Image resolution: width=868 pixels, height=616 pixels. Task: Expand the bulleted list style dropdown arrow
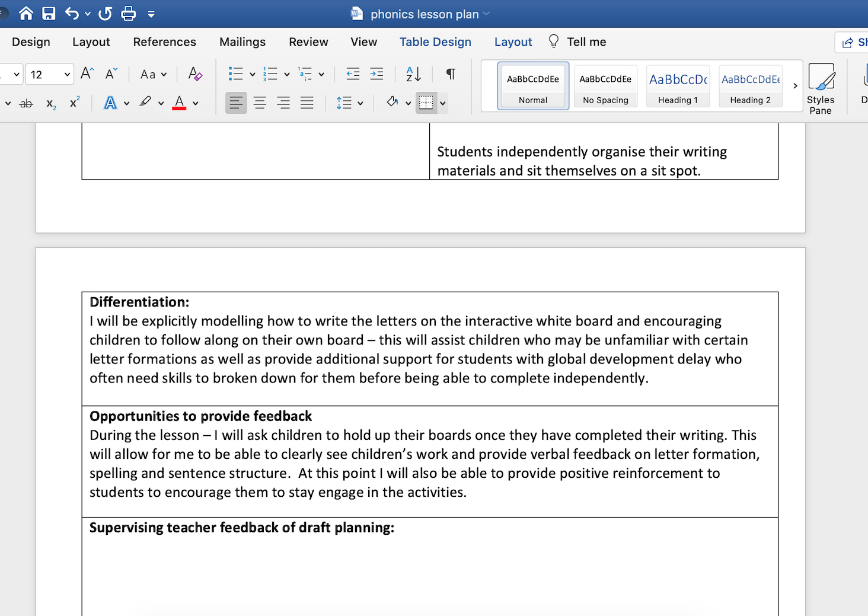pyautogui.click(x=252, y=75)
